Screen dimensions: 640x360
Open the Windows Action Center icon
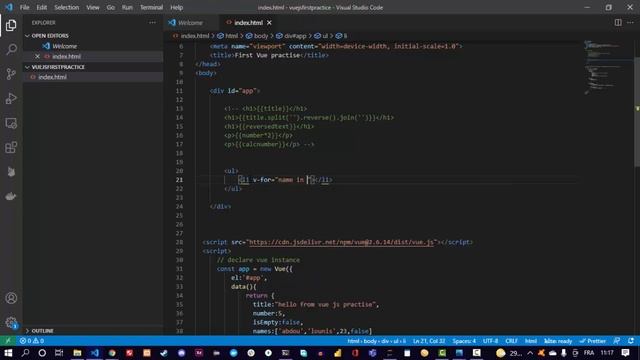tap(625, 353)
